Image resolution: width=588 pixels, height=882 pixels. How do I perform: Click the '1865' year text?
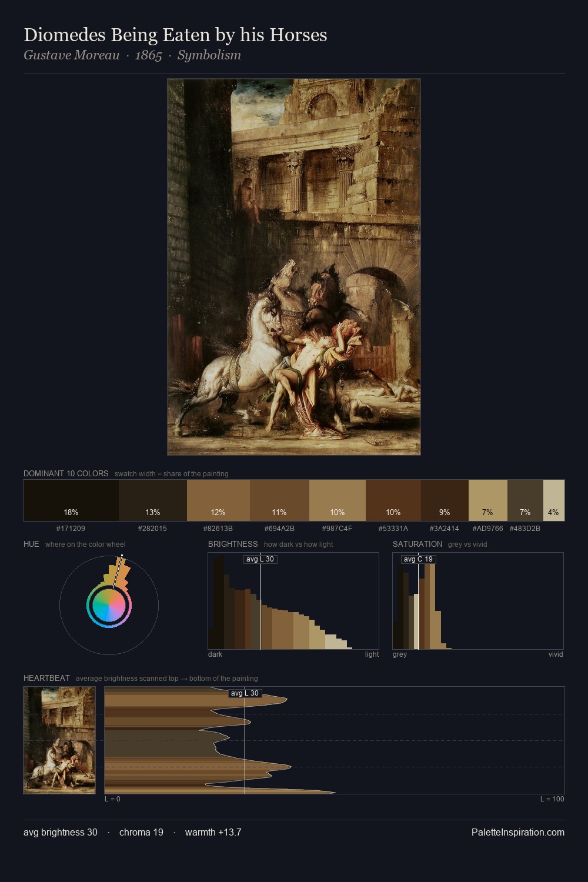point(148,55)
